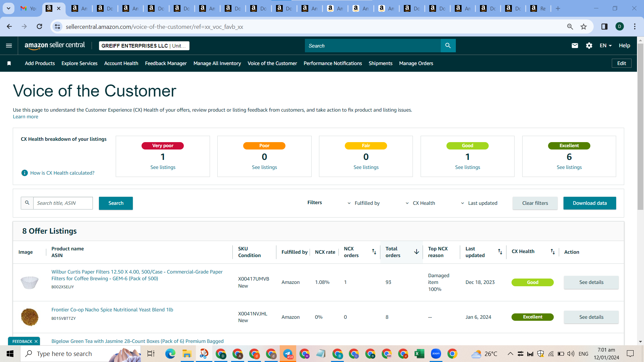Open Feedback Manager

(166, 63)
